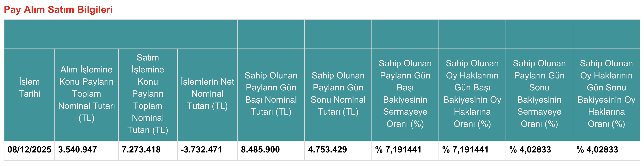Select the 'İşlemlerin Net Nominal Tutarı' header
Screen dimensions: 644x166
coord(207,94)
